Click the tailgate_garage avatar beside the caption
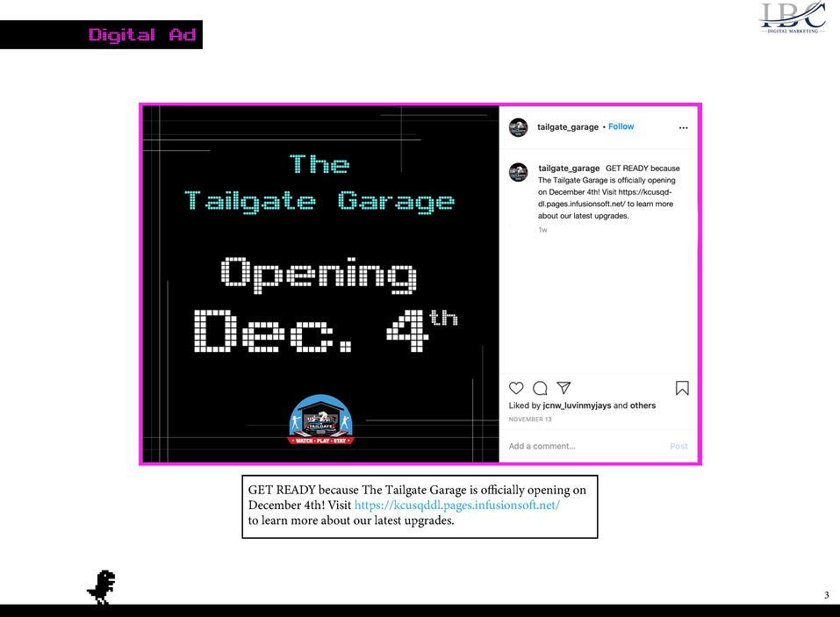 (518, 172)
